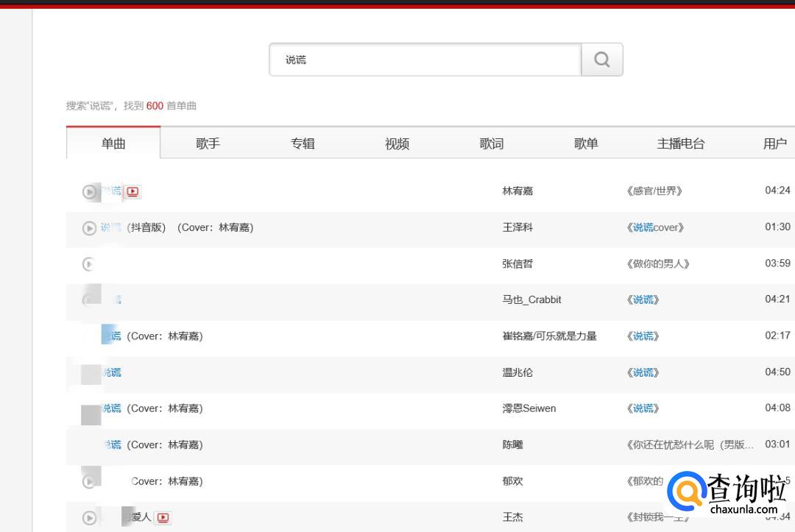Play the 抖音版 cover by 王泽科

[x=89, y=228]
